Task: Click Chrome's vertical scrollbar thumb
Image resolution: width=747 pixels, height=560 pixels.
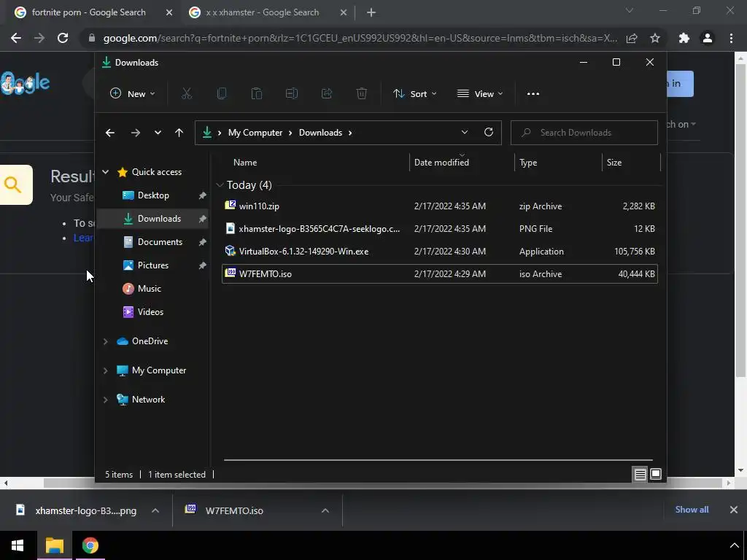Action: pos(740,219)
